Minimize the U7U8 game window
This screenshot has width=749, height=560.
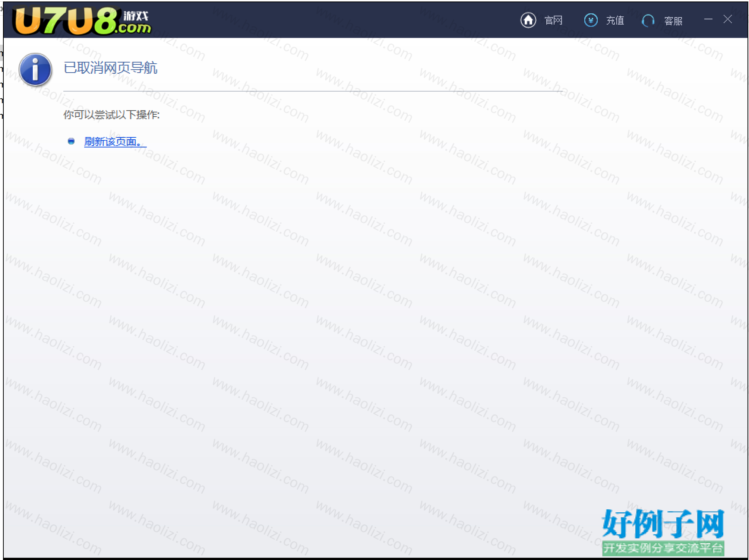708,19
